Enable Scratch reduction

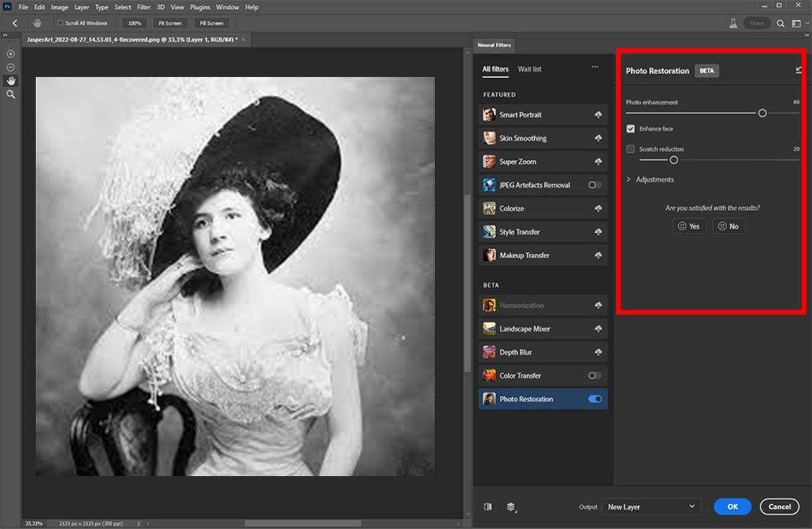[x=630, y=149]
